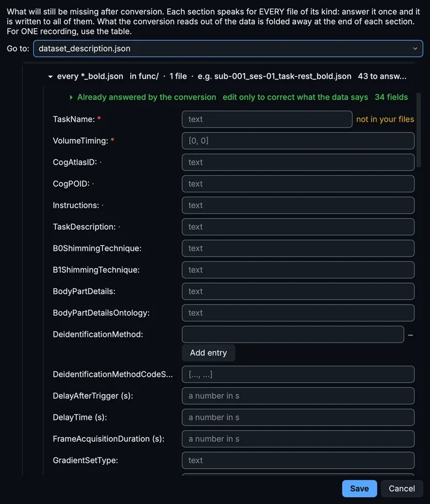Click the DeidentificationMethodCodeS... list field

click(298, 374)
